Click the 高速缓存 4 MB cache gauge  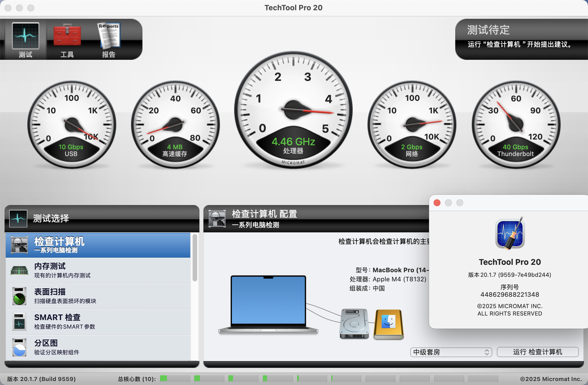(175, 124)
